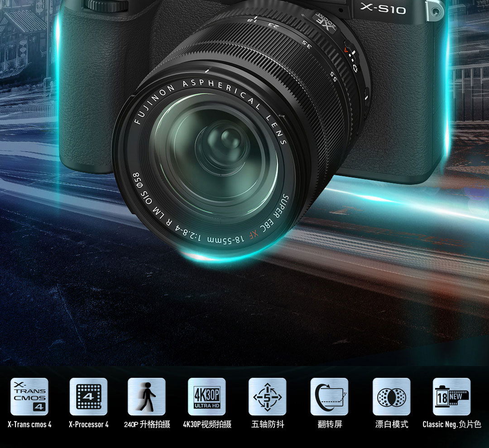Screen dimensions: 489x448
Task: Click the "X-Trans cmos 4" caption
Action: coord(29,424)
